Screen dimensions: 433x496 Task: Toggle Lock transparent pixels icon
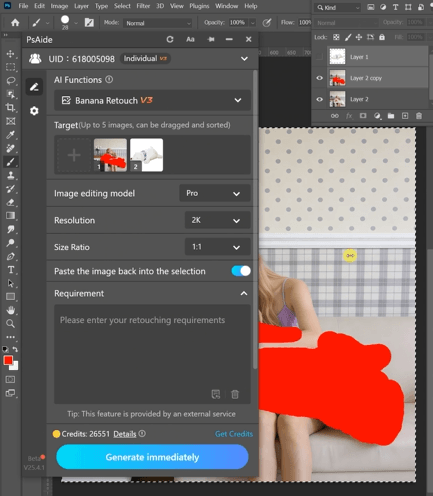point(336,37)
